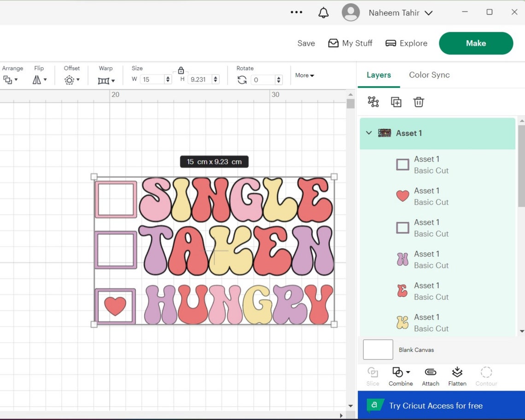Switch to the Layers tab
The width and height of the screenshot is (525, 420).
[x=379, y=75]
